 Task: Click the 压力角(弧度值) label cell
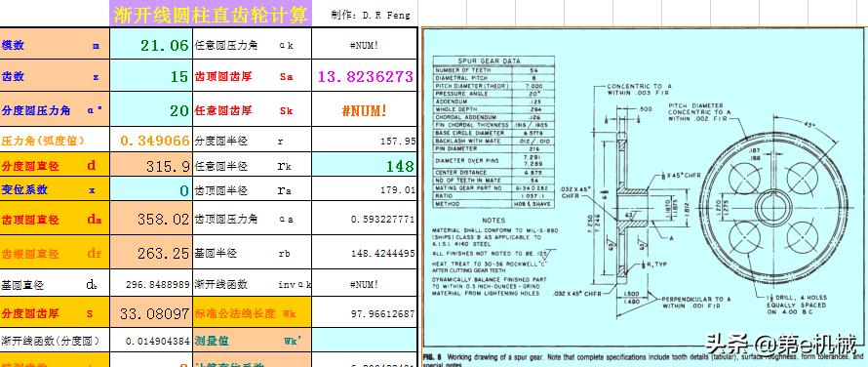[x=55, y=141]
